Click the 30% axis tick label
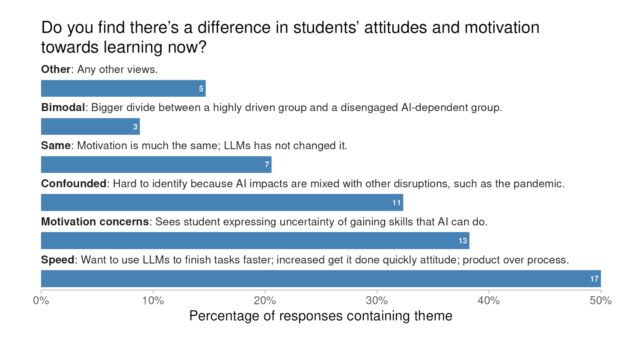The height and width of the screenshot is (337, 644). pos(377,301)
